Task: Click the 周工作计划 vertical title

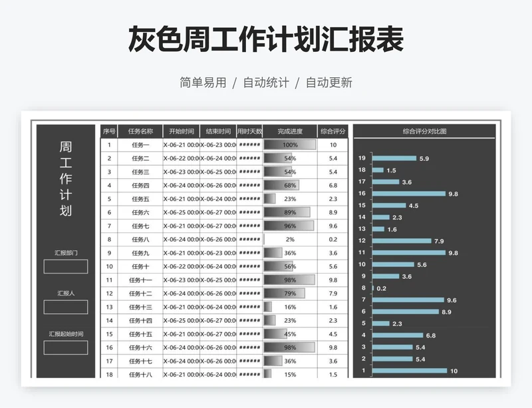Action: [65, 178]
